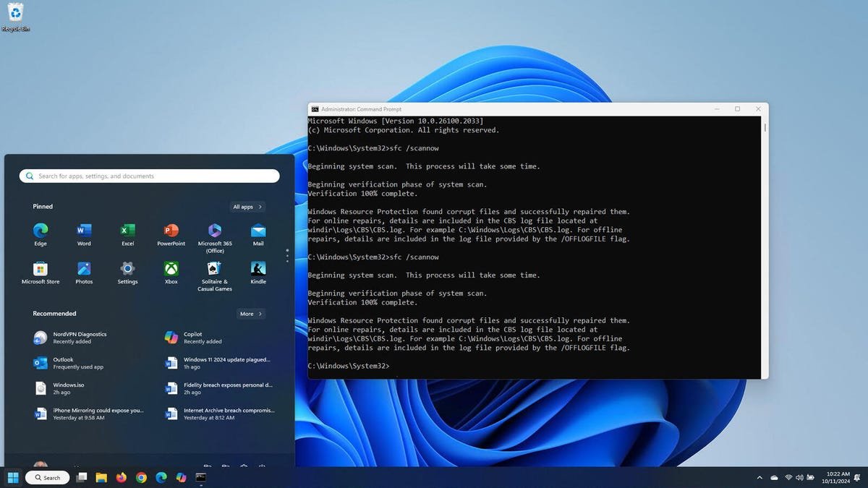
Task: Click the last C:\Windows\System32> prompt line
Action: [349, 366]
